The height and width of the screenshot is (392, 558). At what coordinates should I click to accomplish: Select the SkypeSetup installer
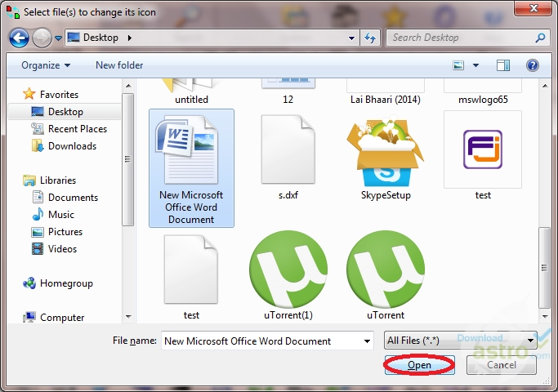click(x=386, y=157)
